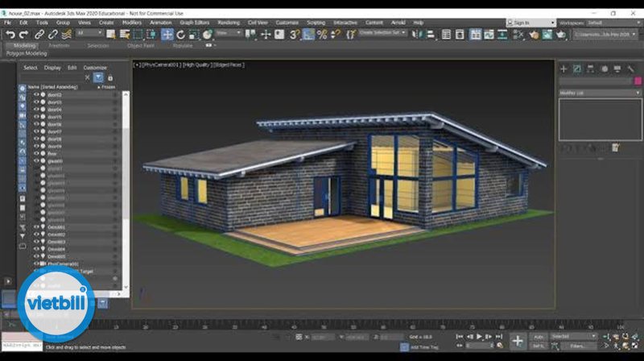Open the Reference Coordinate System View dropdown
This screenshot has height=361, width=644.
tap(229, 33)
